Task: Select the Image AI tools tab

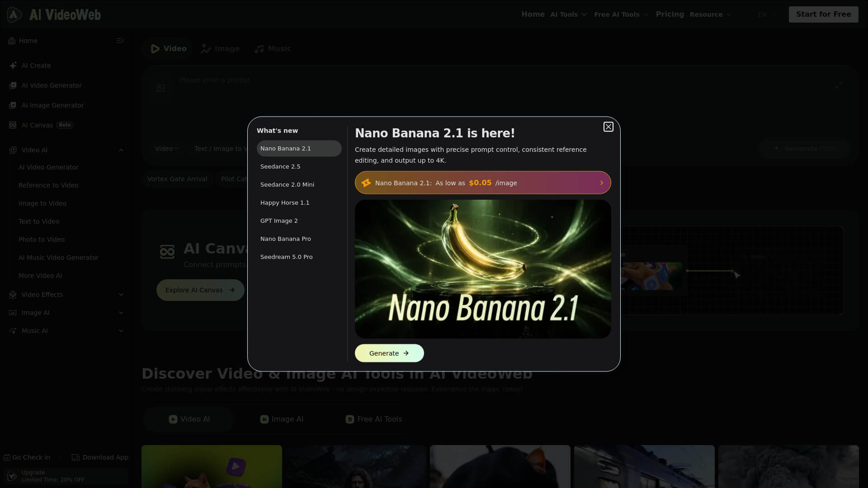Action: [282, 419]
